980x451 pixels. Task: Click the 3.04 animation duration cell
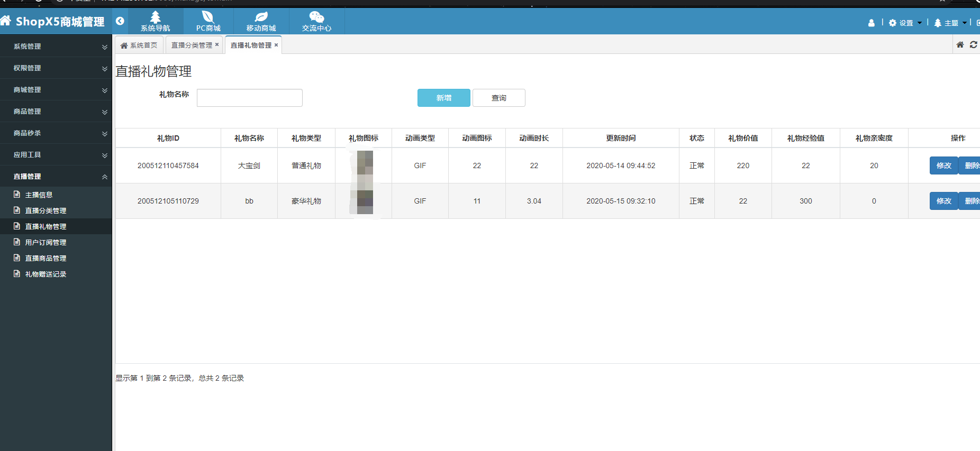tap(534, 201)
